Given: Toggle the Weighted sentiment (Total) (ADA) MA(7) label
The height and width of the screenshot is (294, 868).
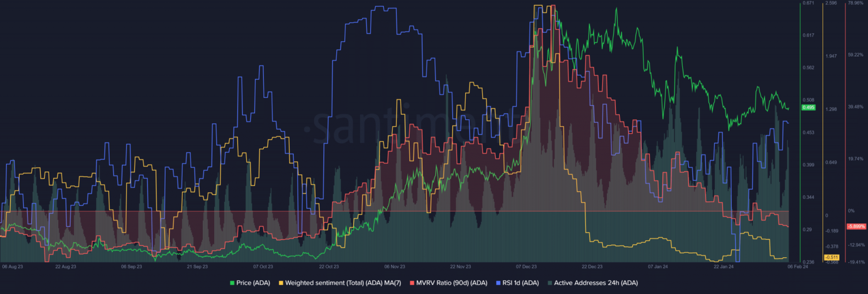Looking at the screenshot, I should click(x=344, y=283).
